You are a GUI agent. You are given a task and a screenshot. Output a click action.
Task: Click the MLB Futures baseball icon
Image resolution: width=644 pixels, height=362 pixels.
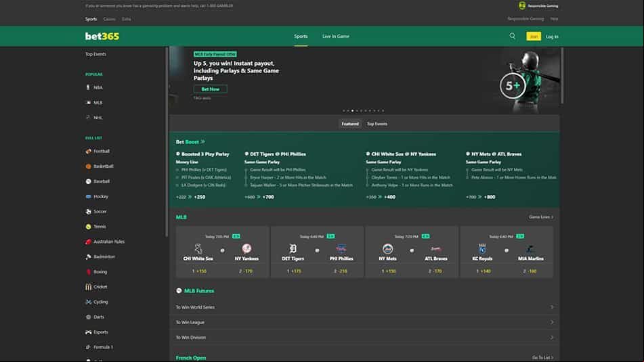(x=179, y=290)
